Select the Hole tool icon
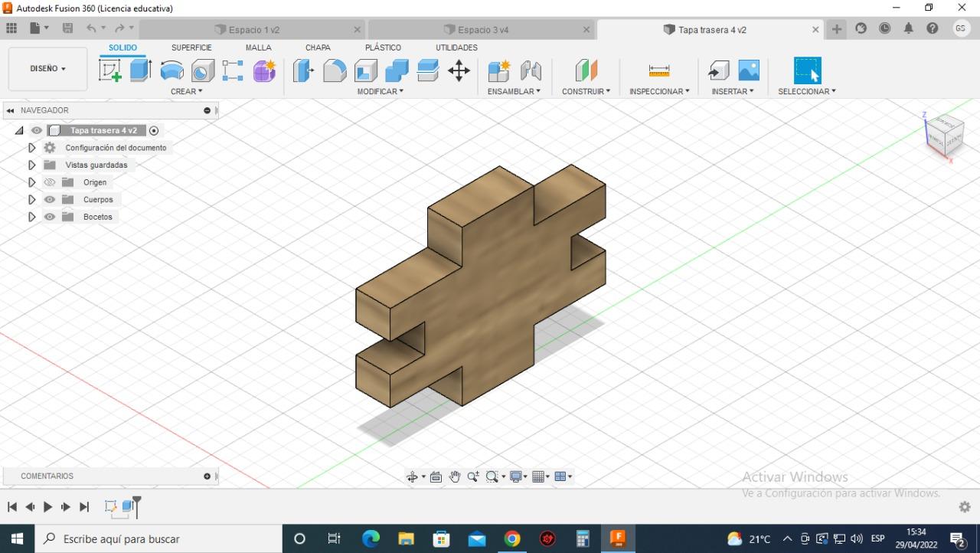 pos(203,70)
